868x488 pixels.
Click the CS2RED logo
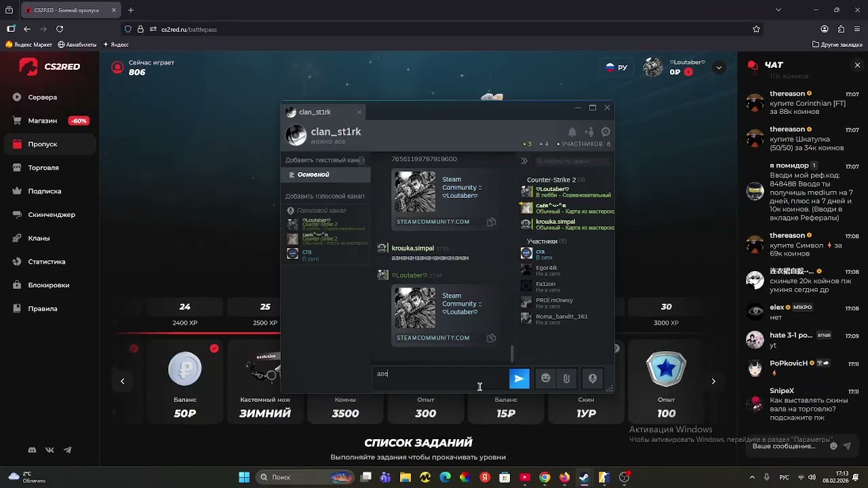(x=50, y=66)
